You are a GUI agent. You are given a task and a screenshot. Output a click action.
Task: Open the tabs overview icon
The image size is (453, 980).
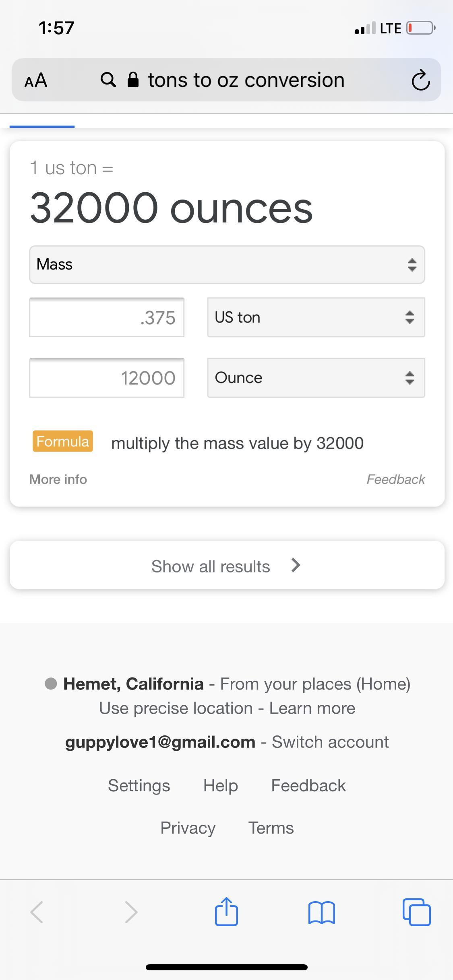tap(416, 912)
